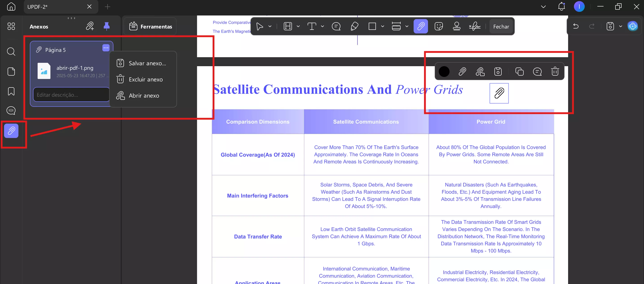Click the Página 5 attachment label
Screen dimensions: 644x284
[55, 50]
